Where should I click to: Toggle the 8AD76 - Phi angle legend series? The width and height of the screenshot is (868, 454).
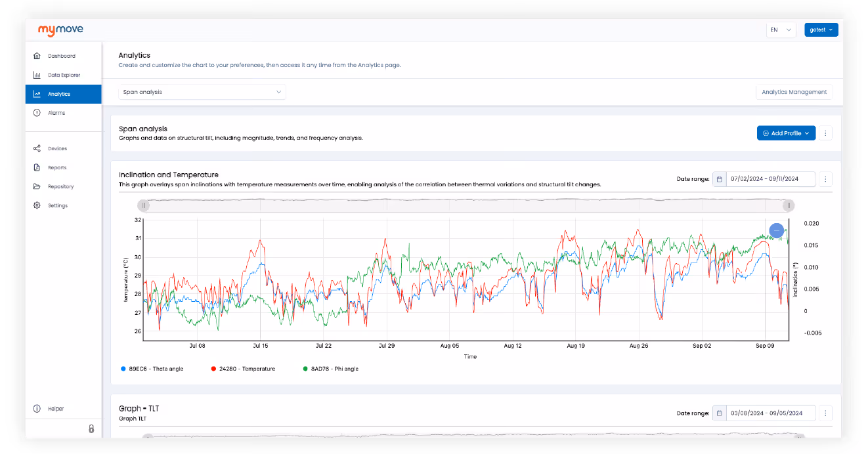click(x=330, y=369)
